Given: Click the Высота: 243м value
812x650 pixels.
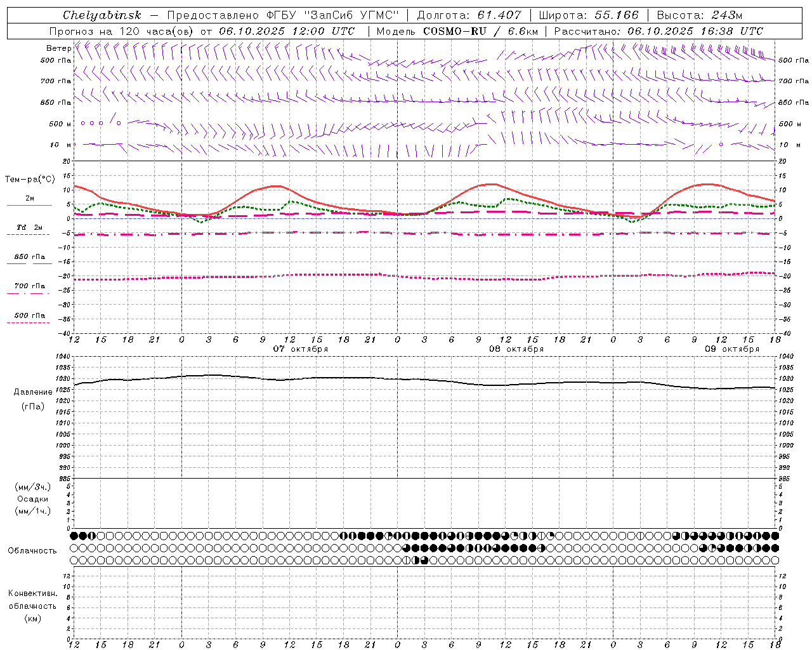Looking at the screenshot, I should coord(700,15).
